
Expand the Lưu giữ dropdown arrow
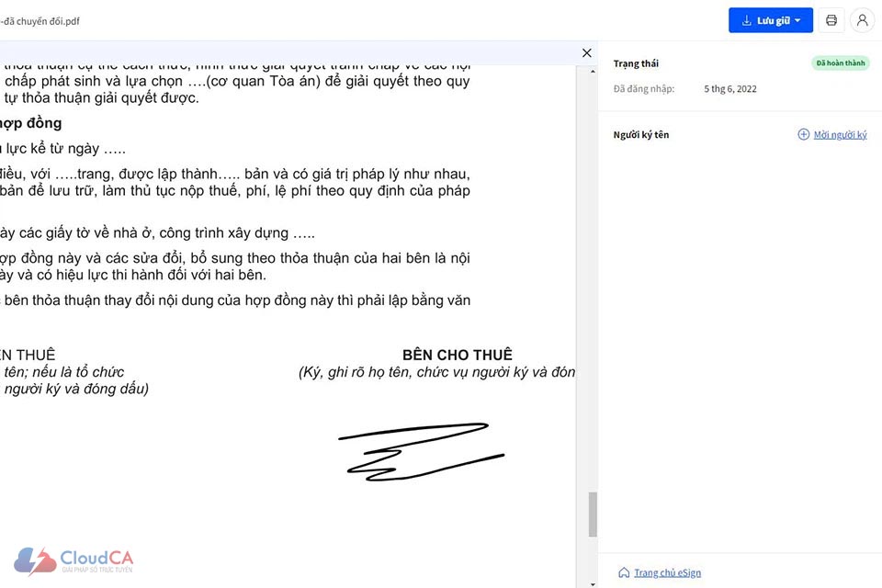[x=797, y=20]
